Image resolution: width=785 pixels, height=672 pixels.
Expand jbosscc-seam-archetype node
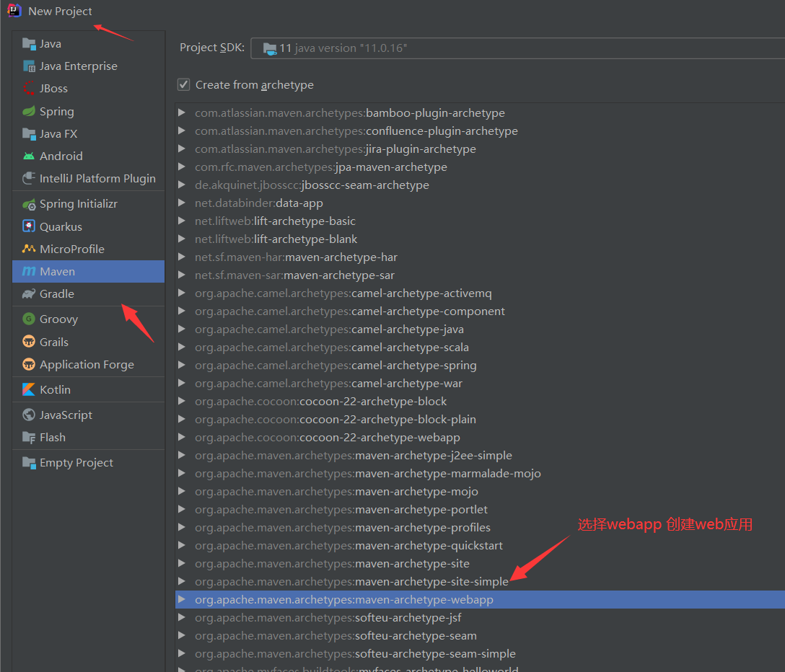point(182,185)
